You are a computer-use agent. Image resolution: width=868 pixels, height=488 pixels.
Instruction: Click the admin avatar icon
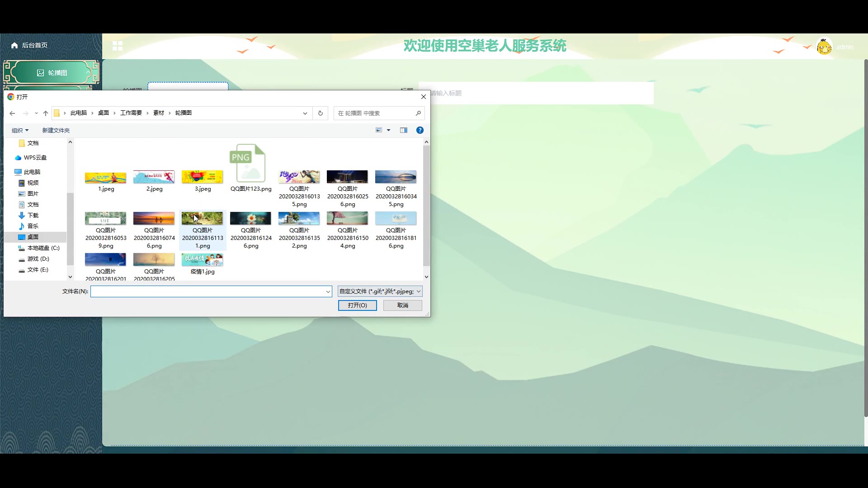click(824, 47)
